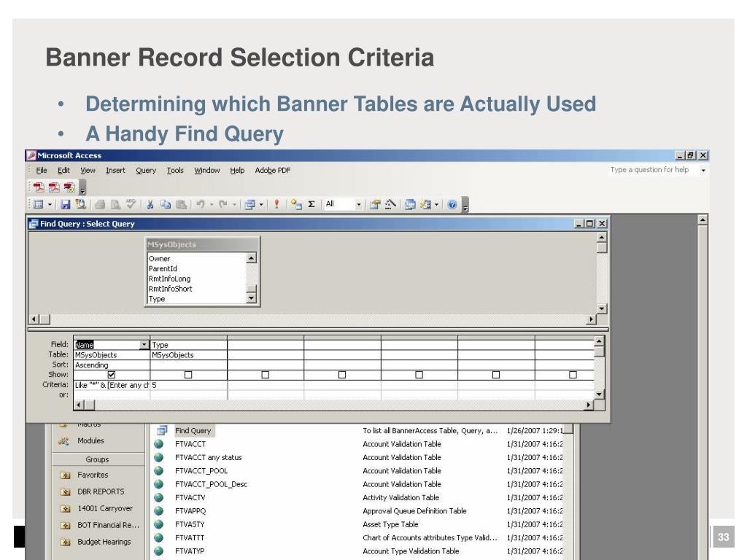The width and height of the screenshot is (747, 560).
Task: Open the Adobe PDF menu
Action: (x=273, y=171)
